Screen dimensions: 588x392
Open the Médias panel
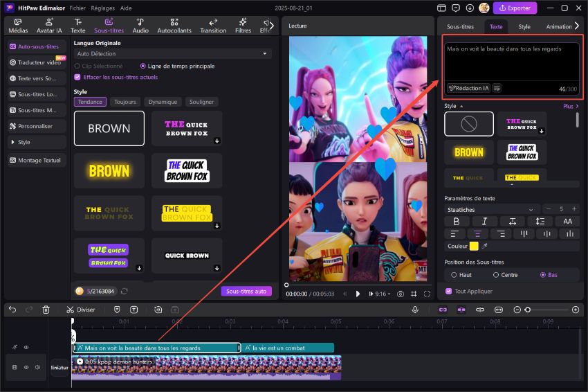pyautogui.click(x=18, y=26)
